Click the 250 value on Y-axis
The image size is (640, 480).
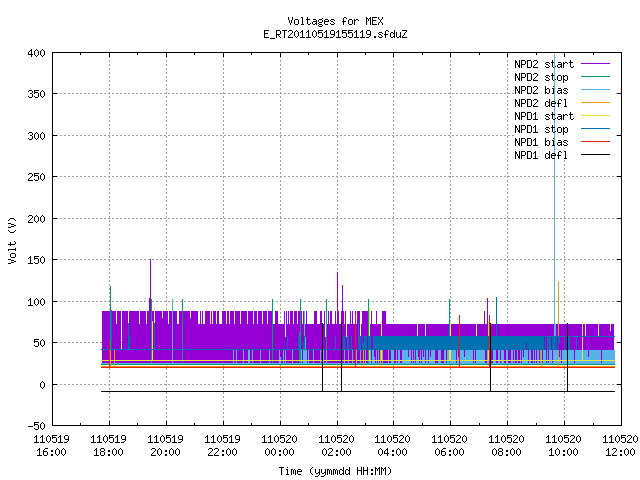coord(36,177)
